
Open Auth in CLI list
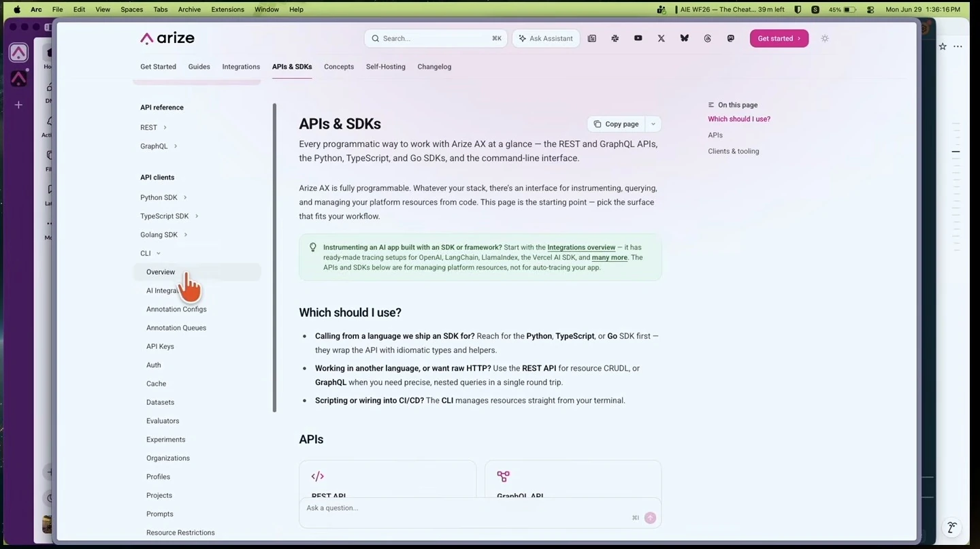pos(154,365)
